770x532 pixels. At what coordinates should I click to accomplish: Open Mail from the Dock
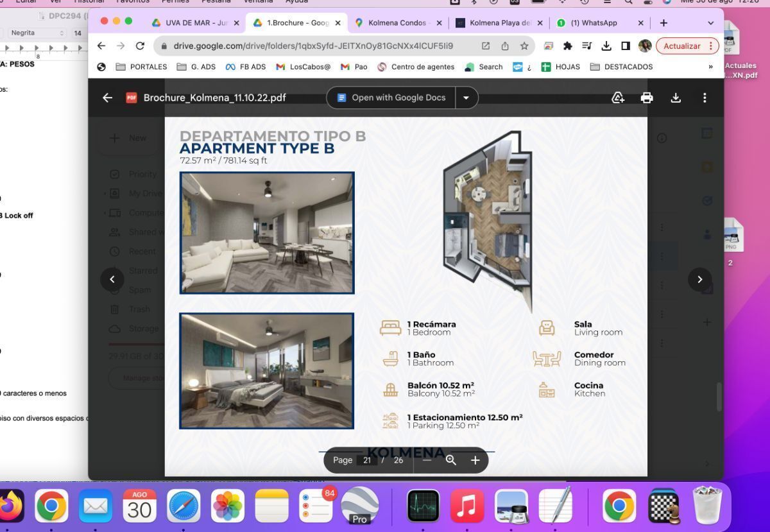pos(96,506)
